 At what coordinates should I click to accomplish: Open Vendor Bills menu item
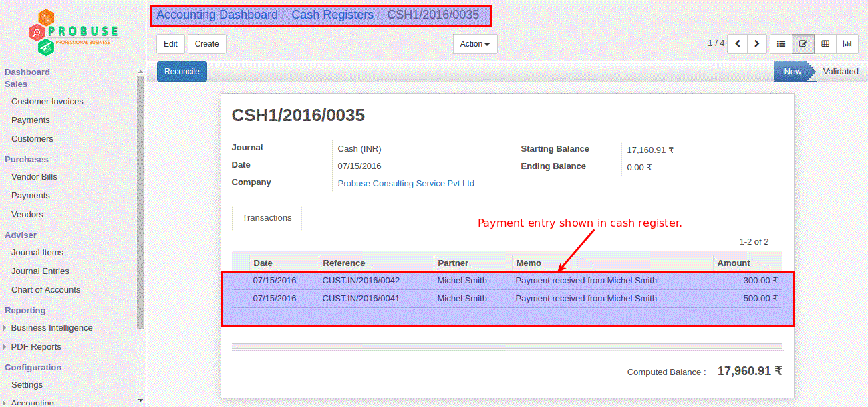tap(34, 177)
